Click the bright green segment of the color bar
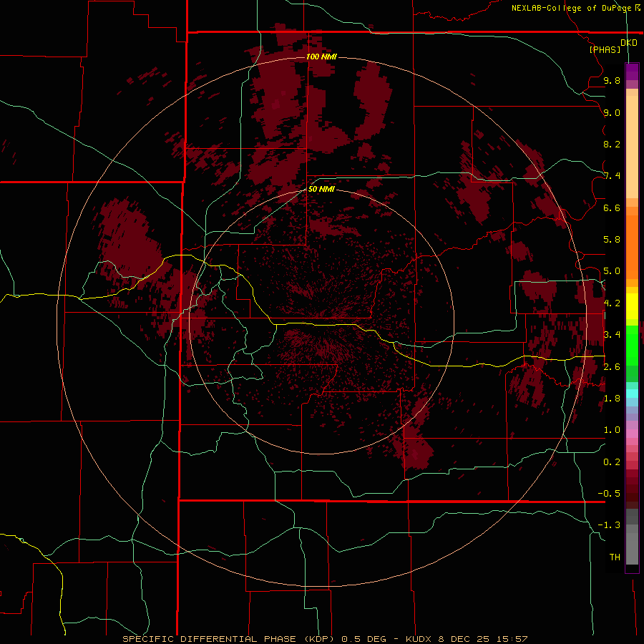Screen dimensions: 644x644 pyautogui.click(x=632, y=345)
